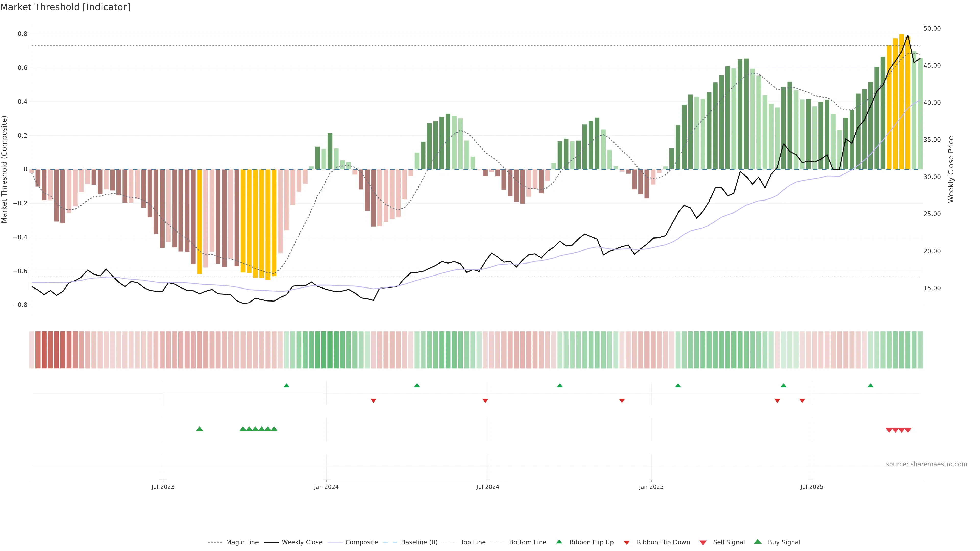Click the leftmost red Ribbon Flip Down marker

tap(373, 400)
